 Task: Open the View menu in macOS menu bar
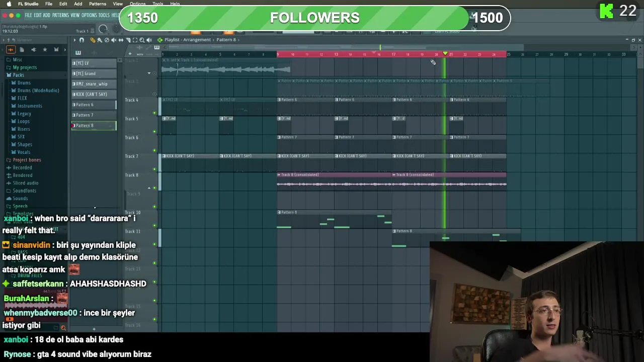(x=118, y=4)
